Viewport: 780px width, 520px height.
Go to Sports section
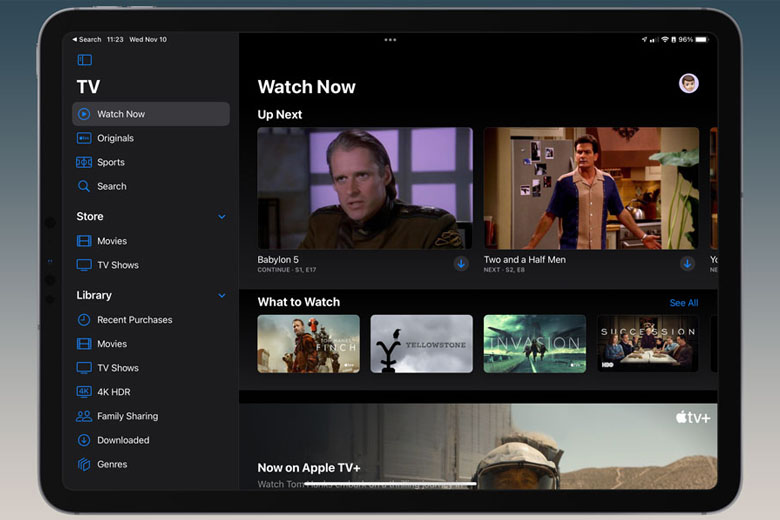151,162
